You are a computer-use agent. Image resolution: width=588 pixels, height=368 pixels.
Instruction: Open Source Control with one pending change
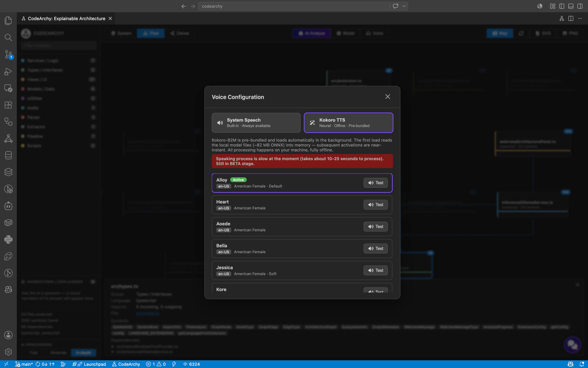(x=8, y=54)
